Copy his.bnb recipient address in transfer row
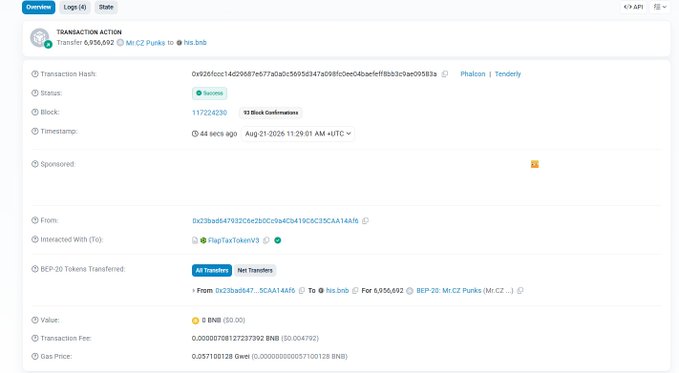The height and width of the screenshot is (373, 679). 355,291
